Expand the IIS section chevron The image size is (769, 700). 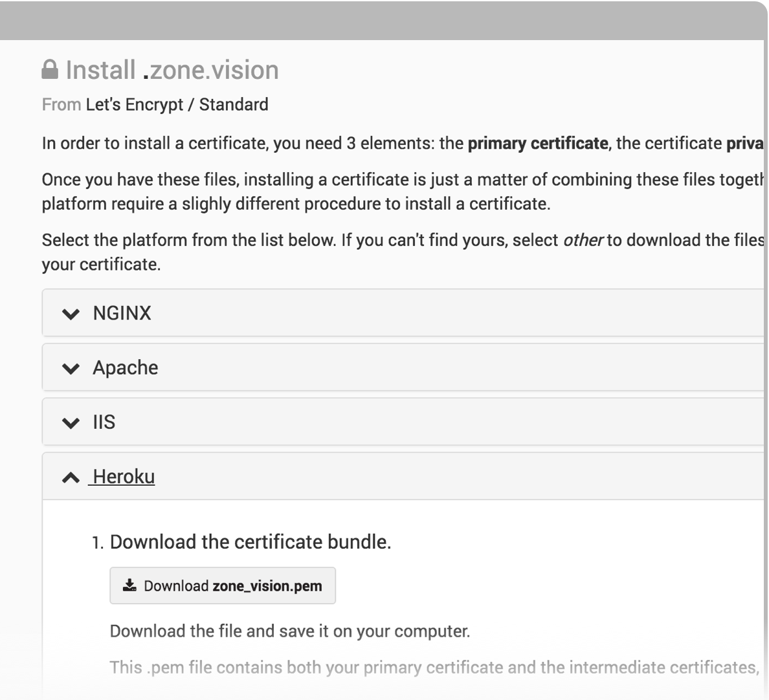(x=71, y=422)
